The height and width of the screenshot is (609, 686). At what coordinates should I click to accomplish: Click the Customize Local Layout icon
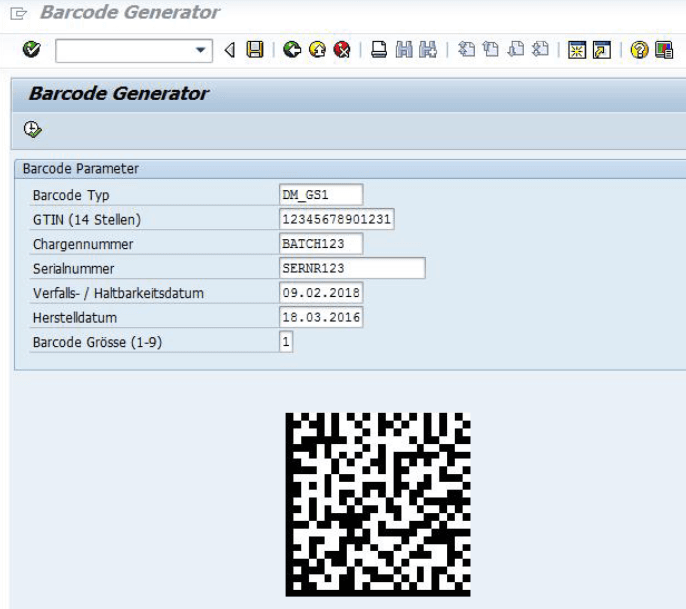(664, 50)
